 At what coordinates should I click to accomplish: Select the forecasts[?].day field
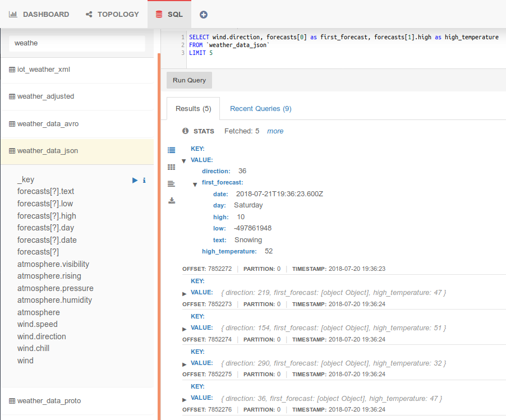point(45,228)
